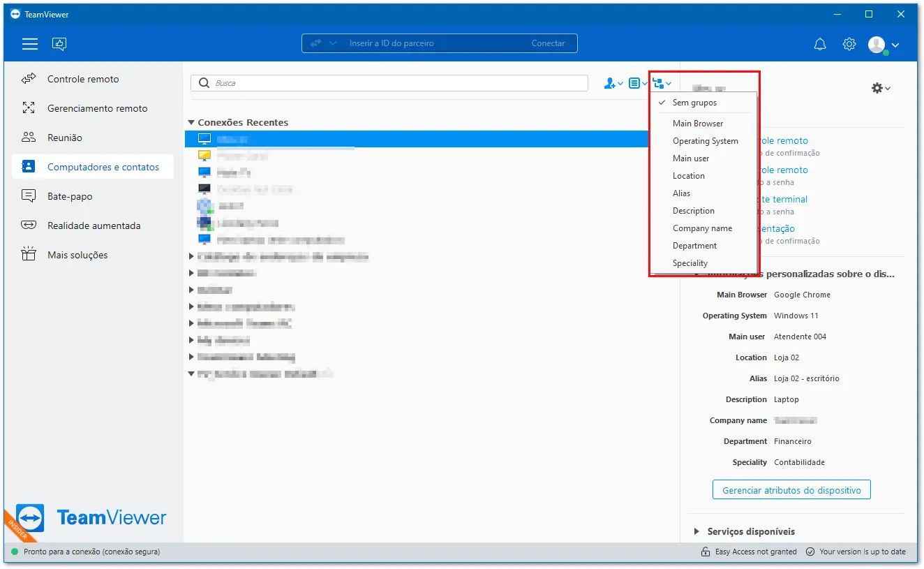Click the Contabilidade speciality value
The image size is (924, 569).
click(799, 462)
